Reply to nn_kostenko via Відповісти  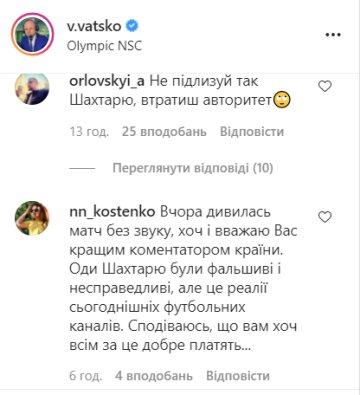[238, 376]
